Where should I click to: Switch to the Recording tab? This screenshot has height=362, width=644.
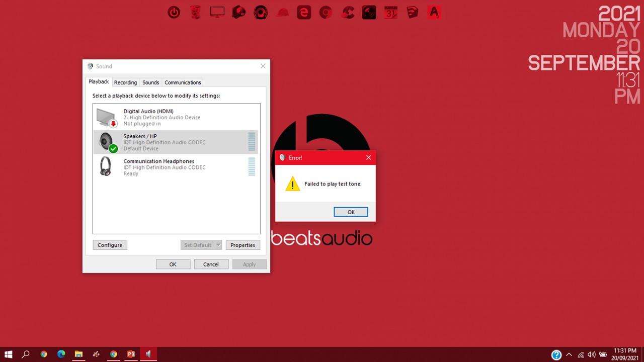pyautogui.click(x=125, y=82)
